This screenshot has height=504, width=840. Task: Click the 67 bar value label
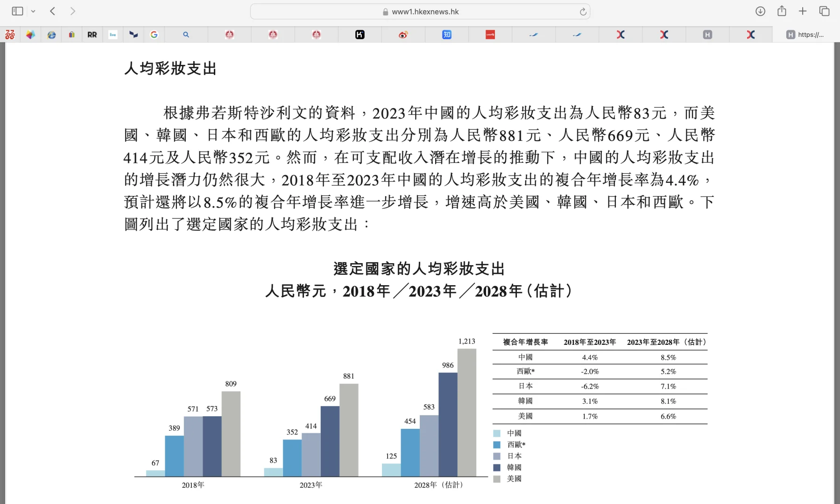pos(155,463)
